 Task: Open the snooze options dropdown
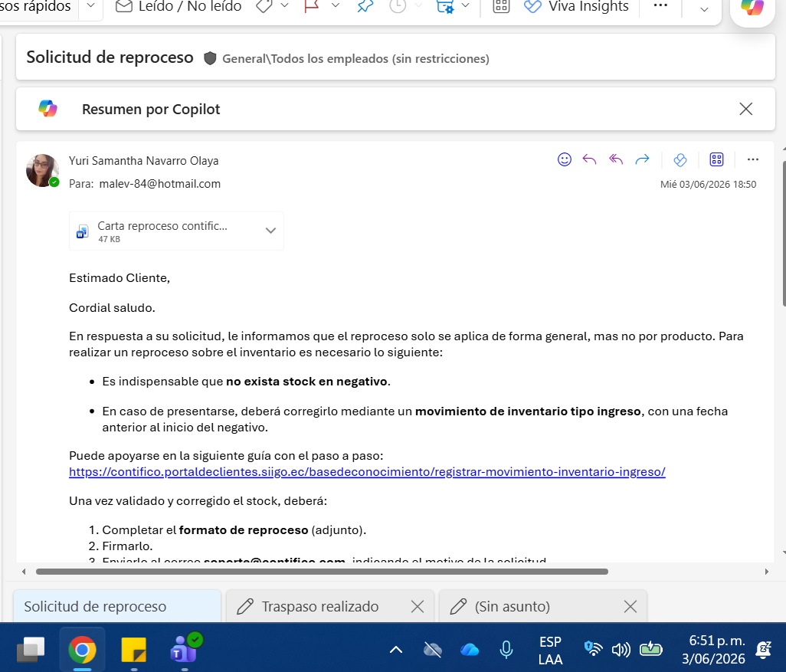tap(418, 5)
